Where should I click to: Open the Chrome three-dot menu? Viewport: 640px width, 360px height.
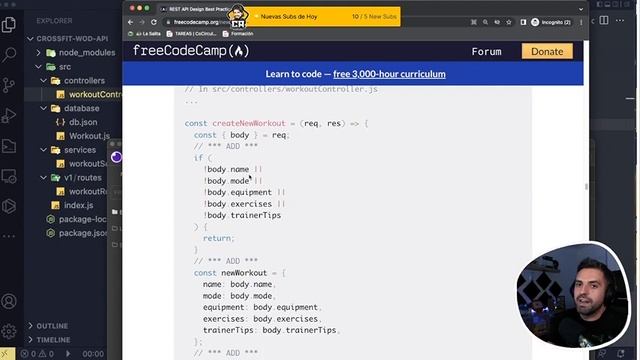tap(581, 22)
